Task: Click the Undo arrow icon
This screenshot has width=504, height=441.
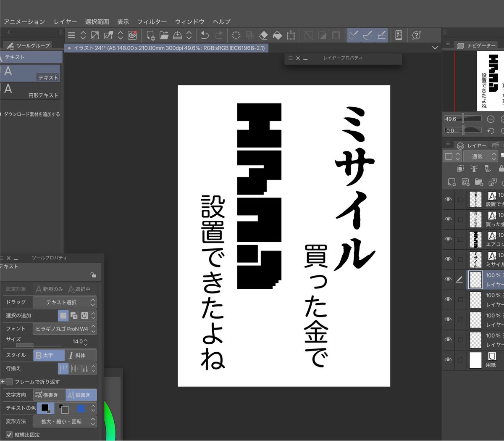Action: pyautogui.click(x=205, y=35)
